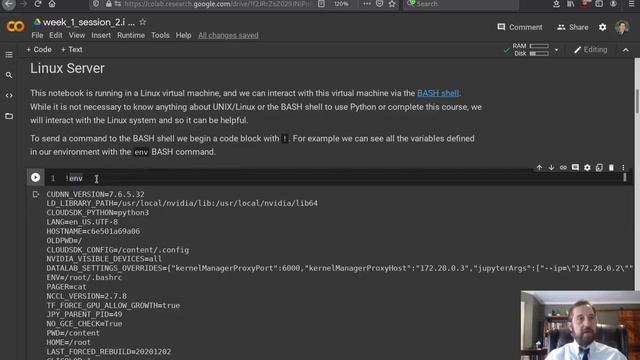Screen dimensions: 640x360
Task: Open the Editing mode dropdown
Action: click(591, 50)
